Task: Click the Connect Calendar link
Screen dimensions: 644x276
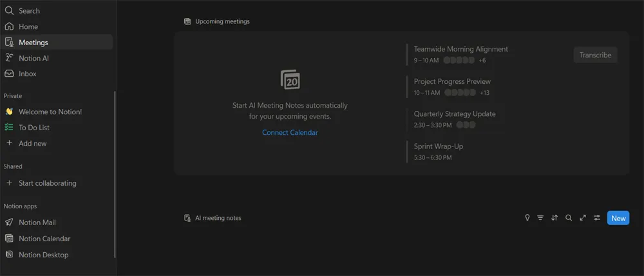Action: click(290, 133)
